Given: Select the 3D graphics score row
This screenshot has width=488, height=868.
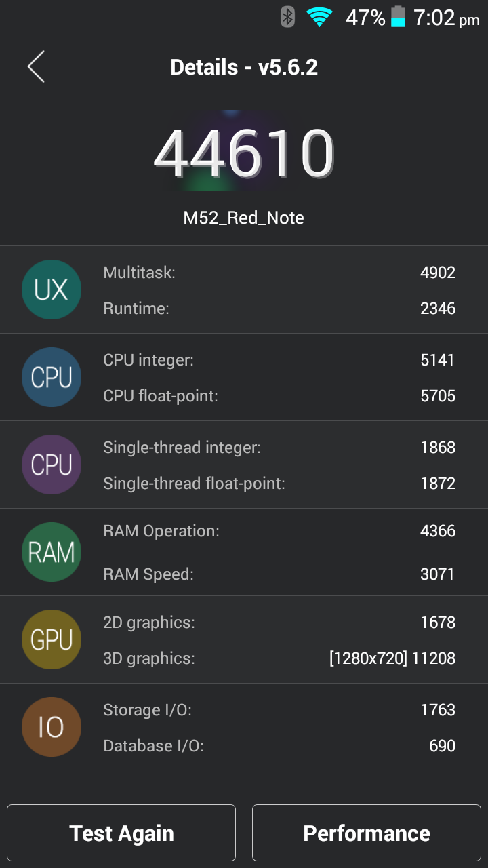Looking at the screenshot, I should point(279,658).
